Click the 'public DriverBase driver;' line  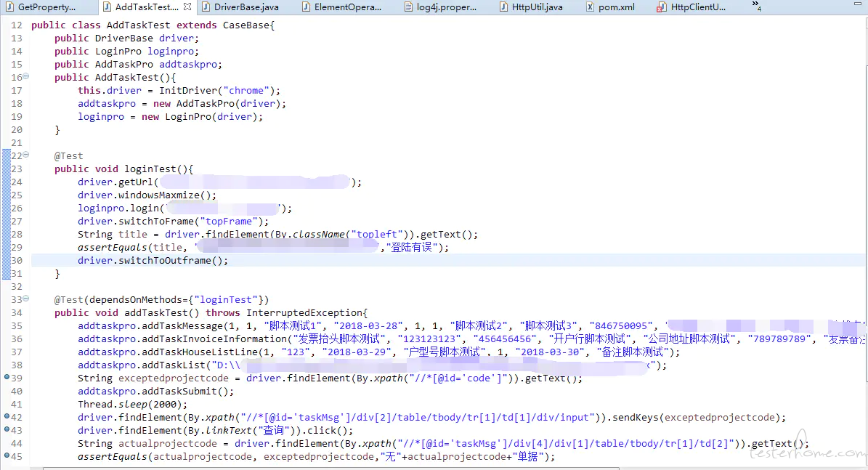127,39
